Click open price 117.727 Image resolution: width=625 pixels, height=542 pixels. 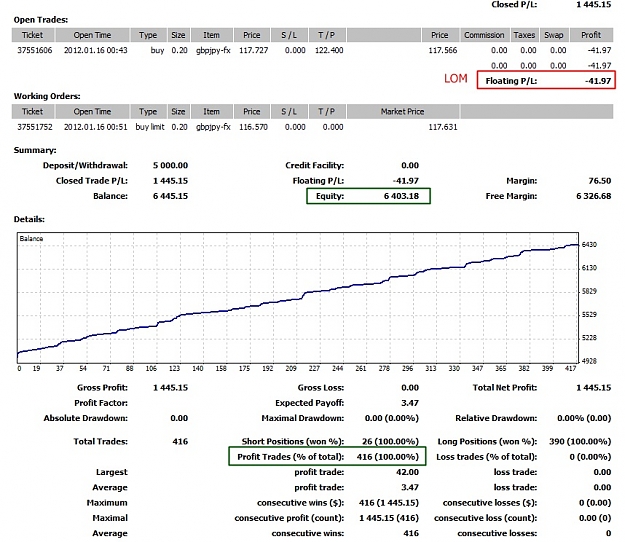click(254, 50)
